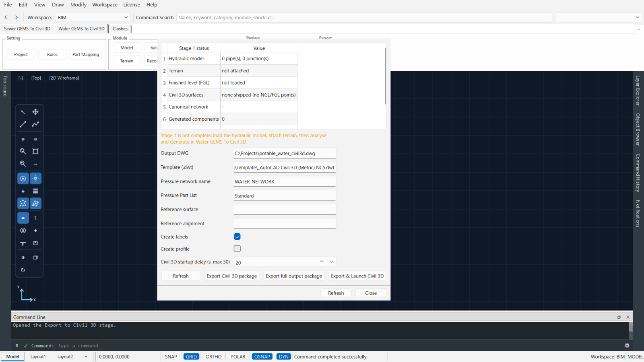This screenshot has height=362, width=644.
Task: Pick the square frame zoom extents tool
Action: [35, 151]
